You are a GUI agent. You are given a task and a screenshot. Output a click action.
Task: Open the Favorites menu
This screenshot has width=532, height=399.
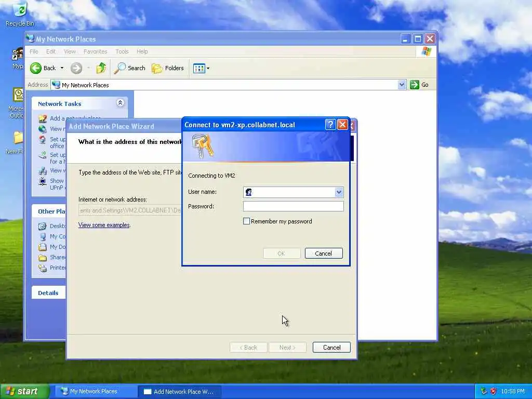(x=96, y=51)
